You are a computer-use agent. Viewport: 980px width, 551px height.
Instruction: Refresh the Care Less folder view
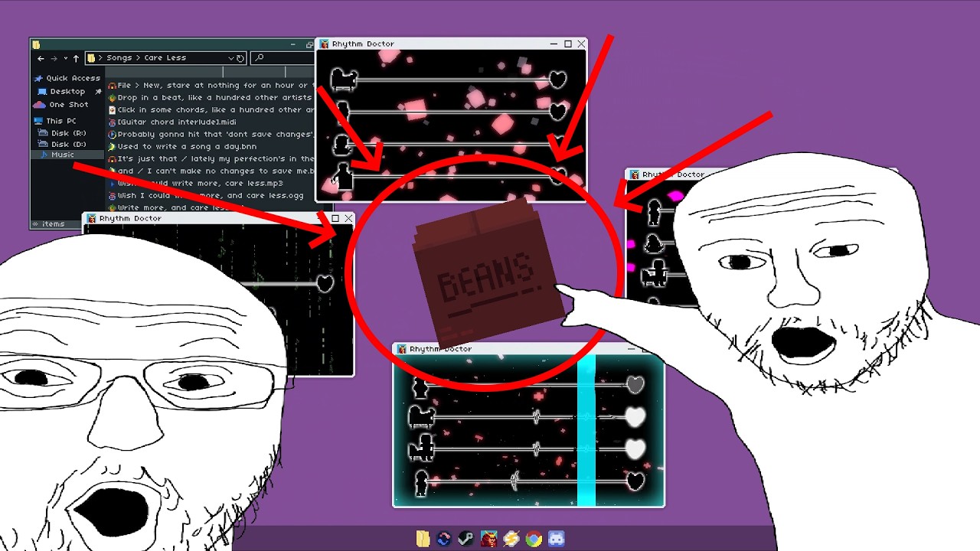point(240,58)
